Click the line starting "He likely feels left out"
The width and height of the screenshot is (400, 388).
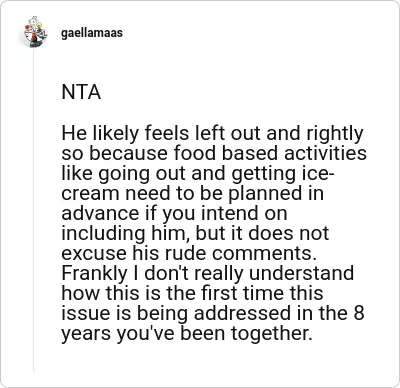click(x=212, y=133)
